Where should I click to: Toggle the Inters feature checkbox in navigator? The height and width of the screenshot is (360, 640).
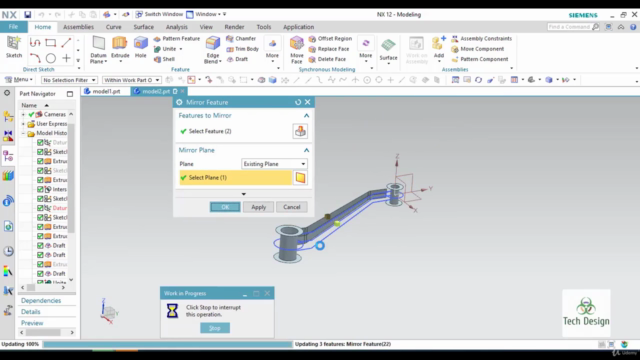[40, 189]
